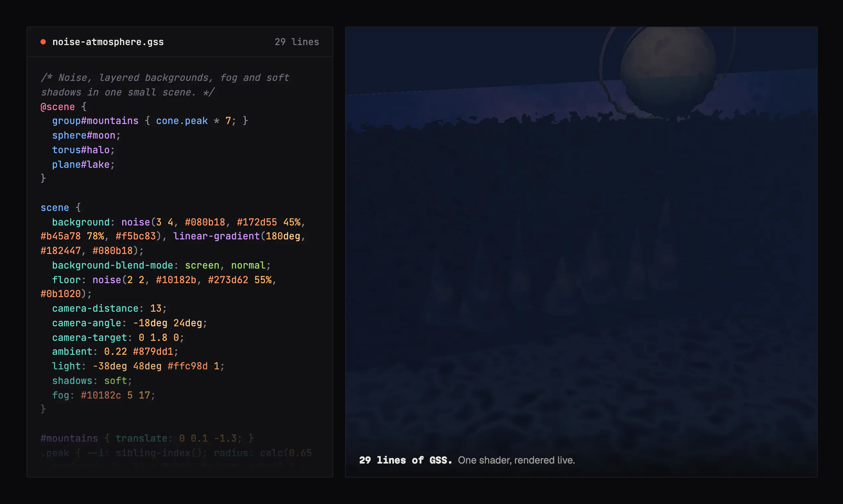Click 'One shader, rendered live.' caption text

516,460
